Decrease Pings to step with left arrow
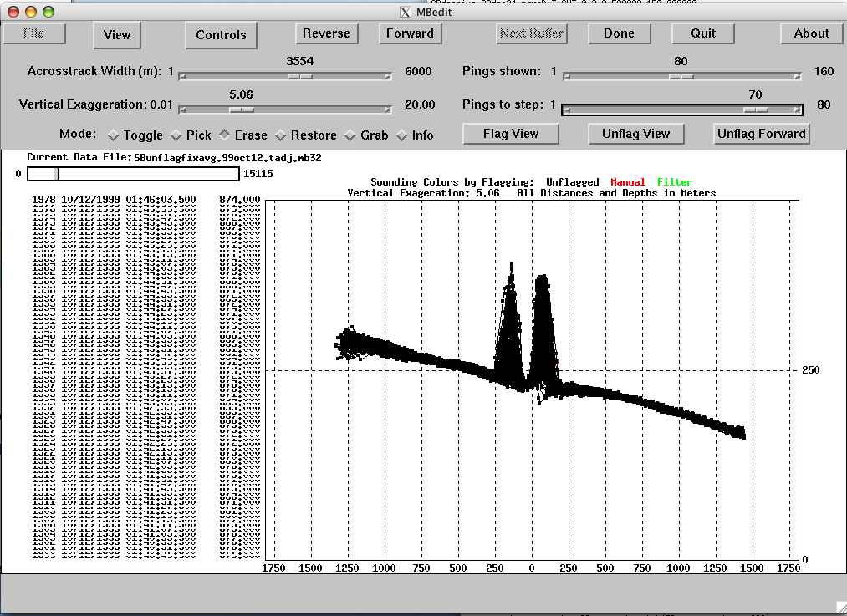This screenshot has height=616, width=847. 567,109
